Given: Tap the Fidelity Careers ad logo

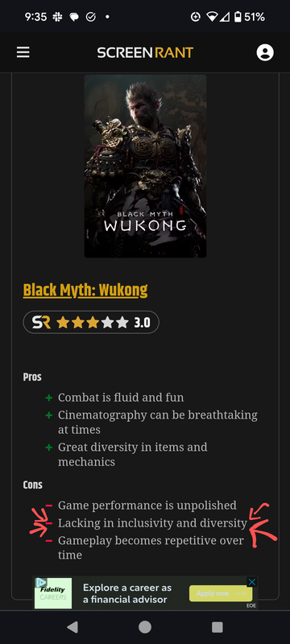Looking at the screenshot, I should tap(53, 593).
